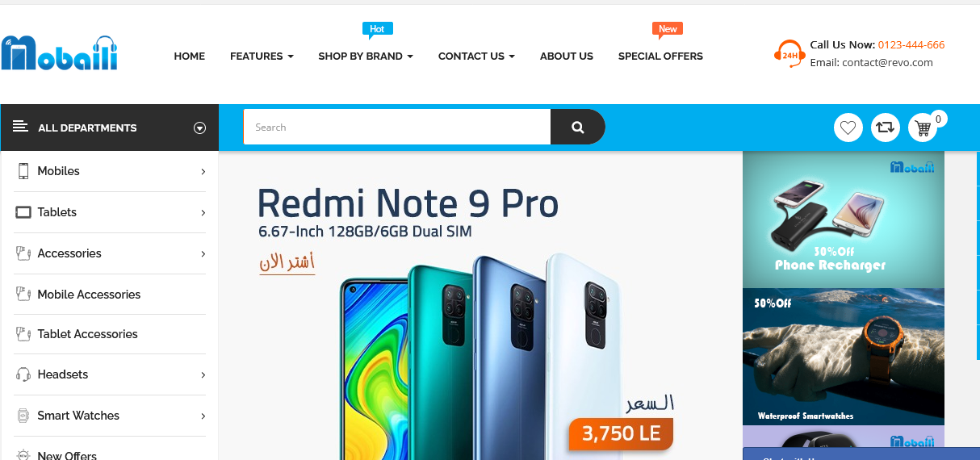Open the Special Offers link
The width and height of the screenshot is (980, 460).
click(x=660, y=56)
